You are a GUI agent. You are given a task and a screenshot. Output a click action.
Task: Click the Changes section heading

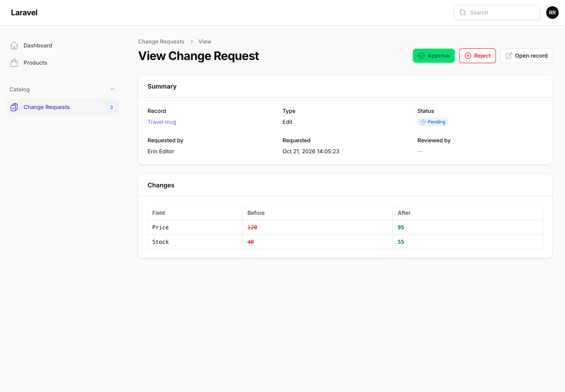click(x=161, y=185)
